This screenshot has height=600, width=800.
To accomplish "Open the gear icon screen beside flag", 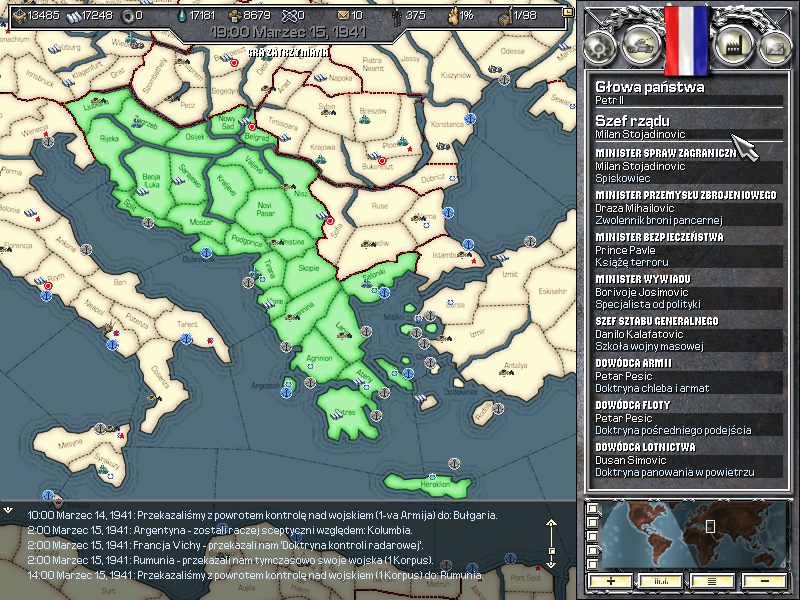I will (x=600, y=48).
